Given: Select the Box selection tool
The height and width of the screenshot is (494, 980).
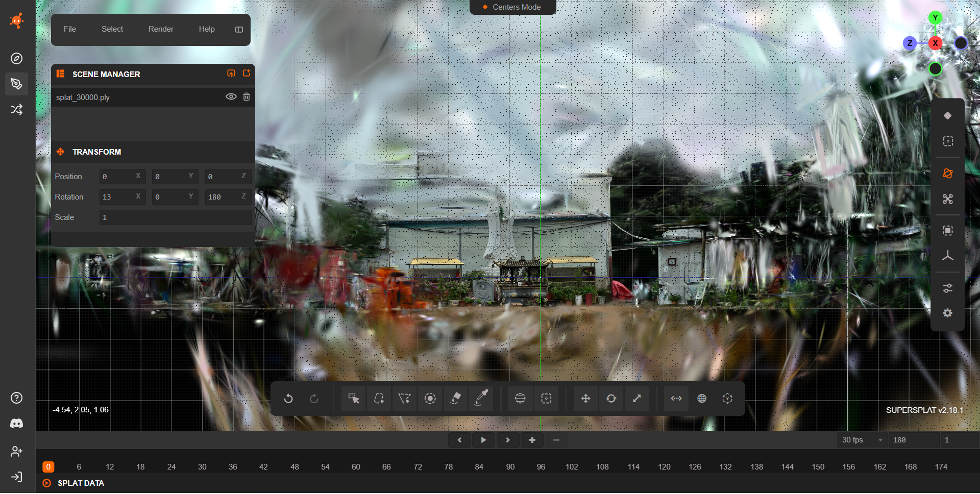Looking at the screenshot, I should (x=546, y=399).
